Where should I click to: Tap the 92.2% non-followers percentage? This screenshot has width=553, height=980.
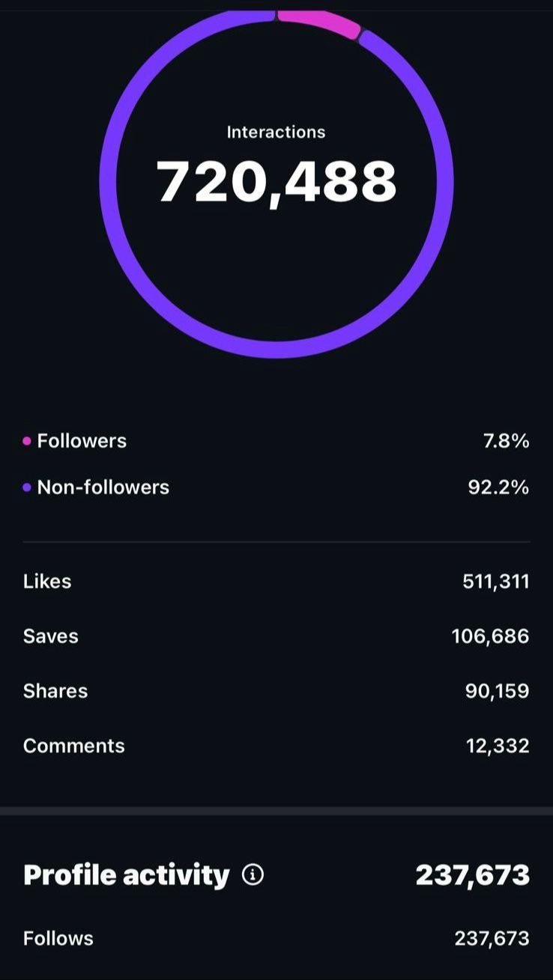pos(498,487)
